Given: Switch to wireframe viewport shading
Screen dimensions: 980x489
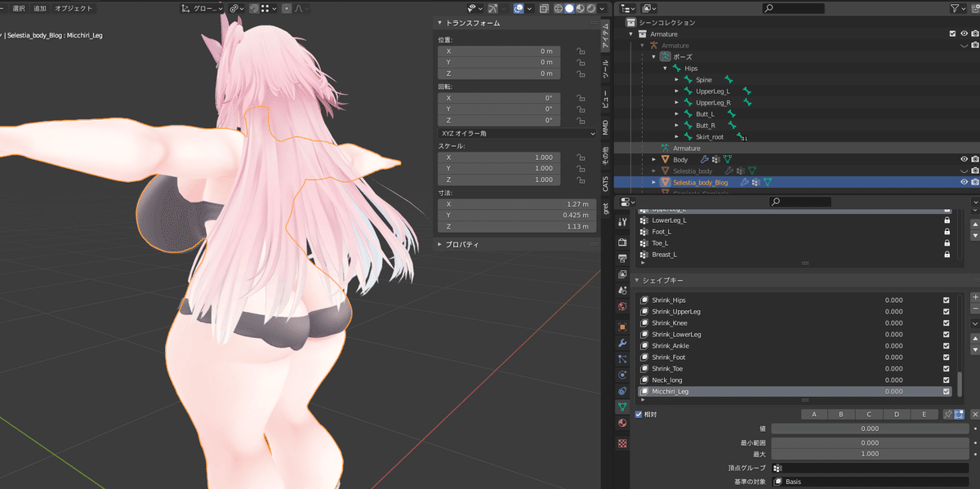Looking at the screenshot, I should (559, 8).
